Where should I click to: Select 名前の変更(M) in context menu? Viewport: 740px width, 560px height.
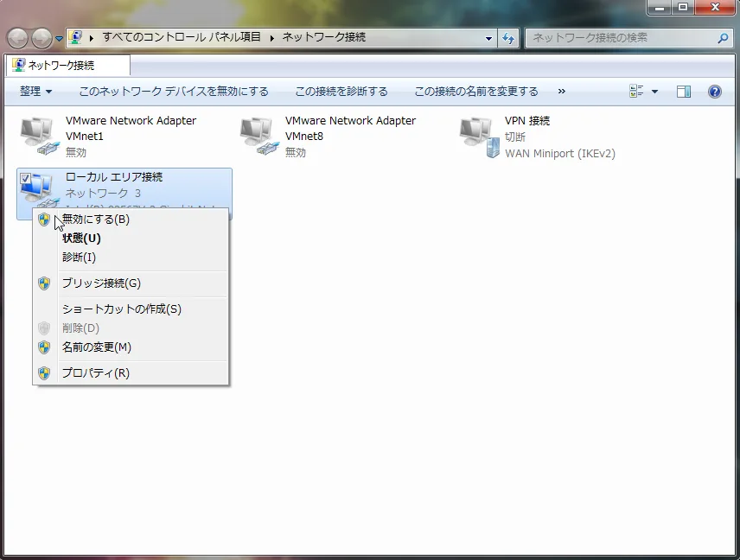(x=131, y=347)
